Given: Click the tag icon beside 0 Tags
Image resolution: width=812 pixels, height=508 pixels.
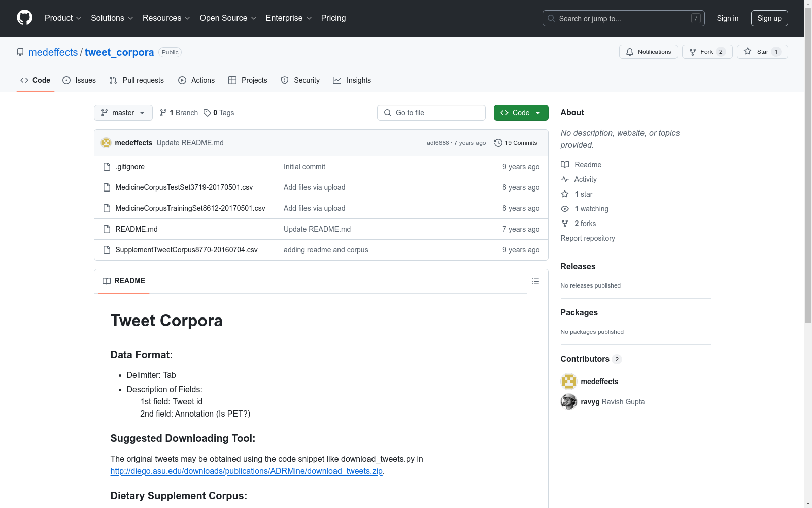Looking at the screenshot, I should tap(207, 113).
